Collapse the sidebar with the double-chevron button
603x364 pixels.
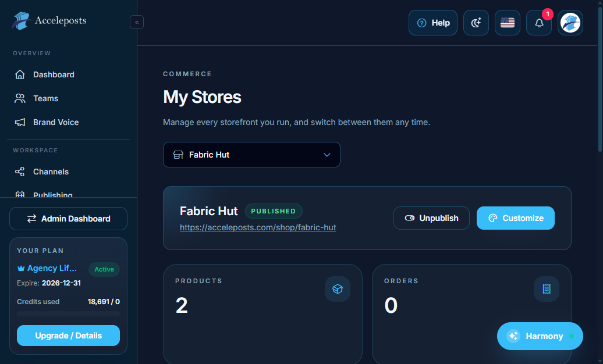click(x=137, y=22)
